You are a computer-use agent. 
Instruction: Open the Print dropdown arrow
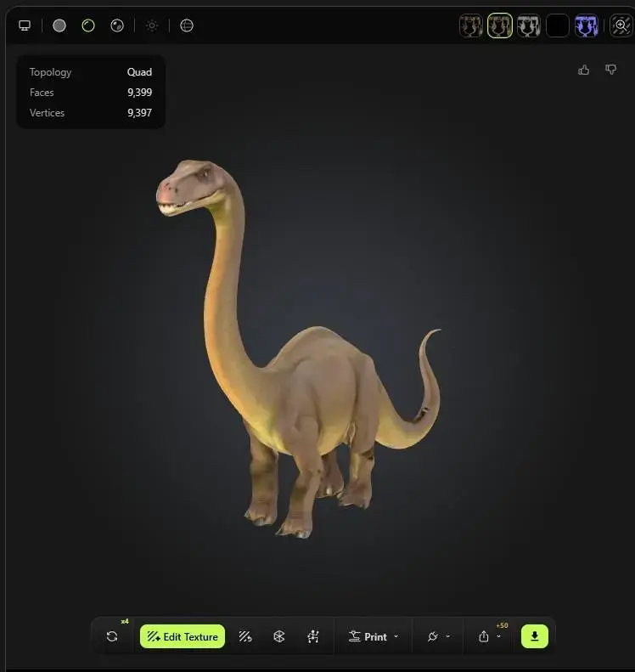[396, 636]
